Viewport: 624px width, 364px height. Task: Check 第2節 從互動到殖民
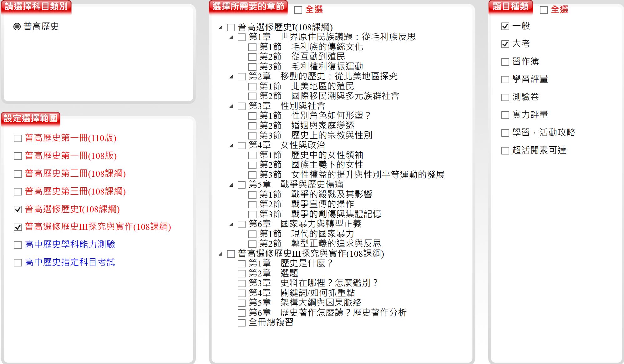click(252, 57)
